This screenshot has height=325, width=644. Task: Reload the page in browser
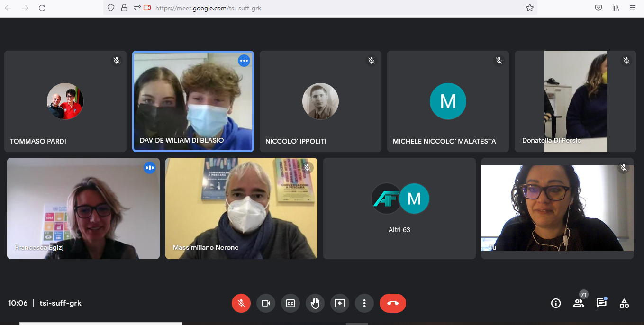coord(42,8)
